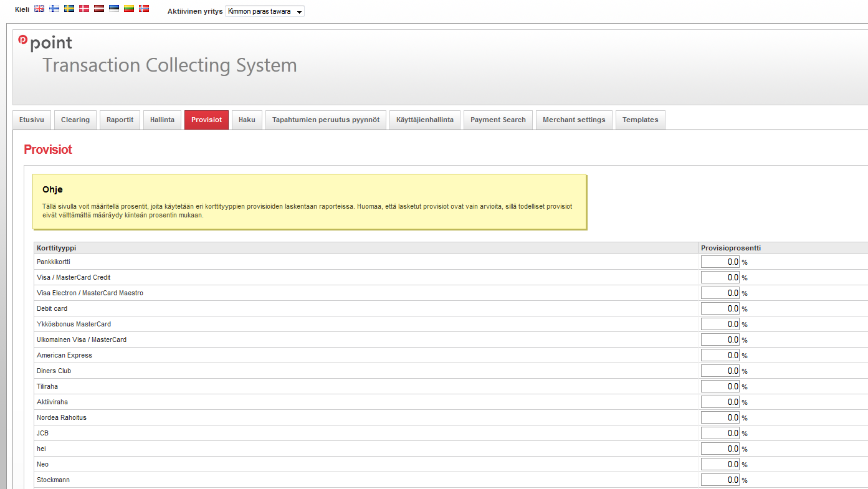Open the Aktiivinen yritys company dropdown
This screenshot has height=489, width=868.
[x=265, y=11]
